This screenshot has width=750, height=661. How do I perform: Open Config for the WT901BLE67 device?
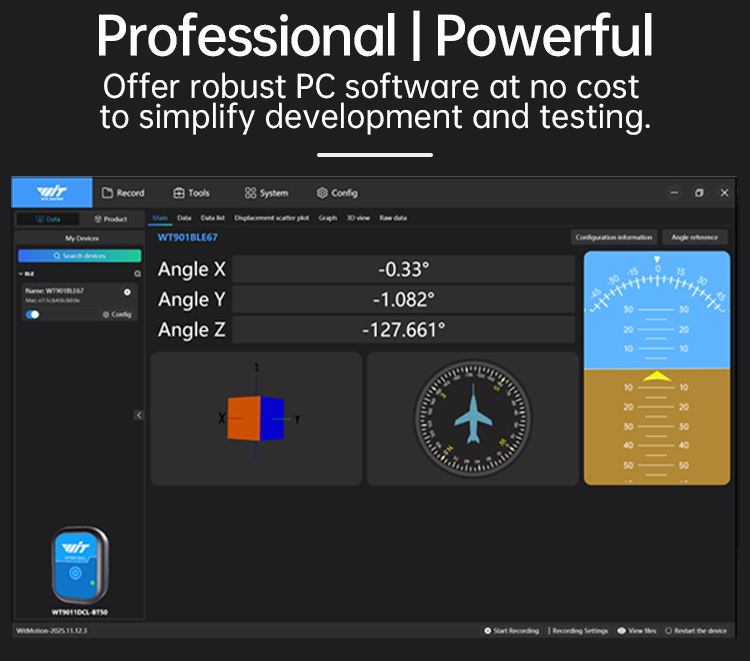117,314
